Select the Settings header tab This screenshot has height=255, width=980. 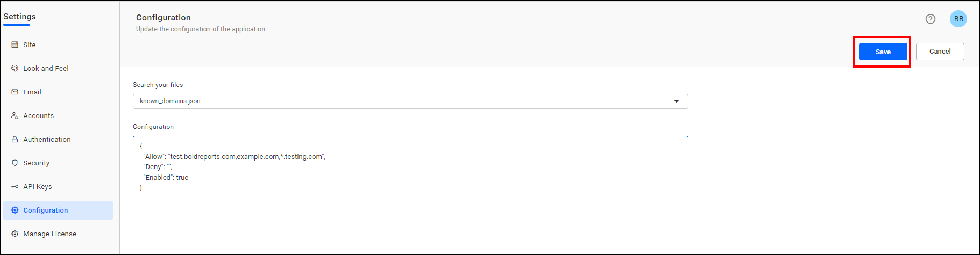pos(19,17)
